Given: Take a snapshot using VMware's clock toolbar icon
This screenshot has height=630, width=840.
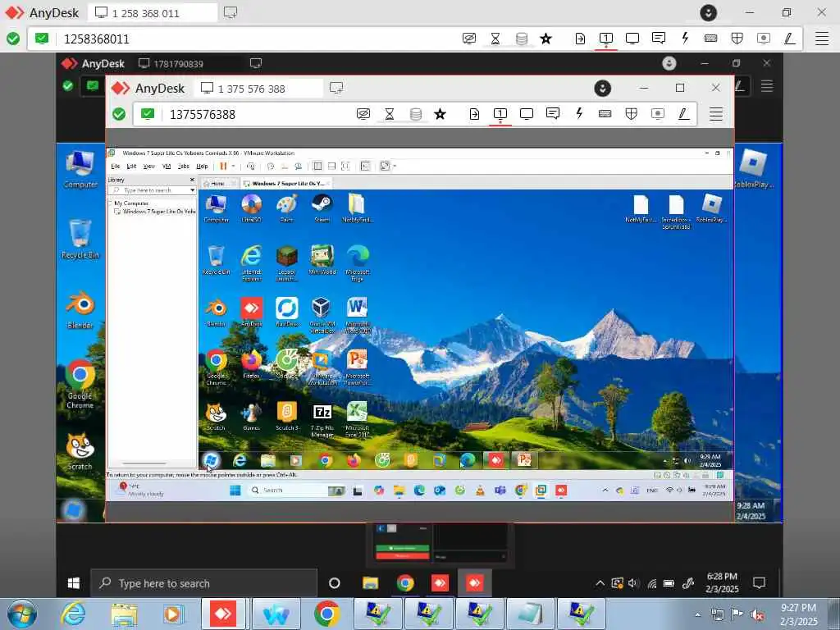Looking at the screenshot, I should pos(271,166).
